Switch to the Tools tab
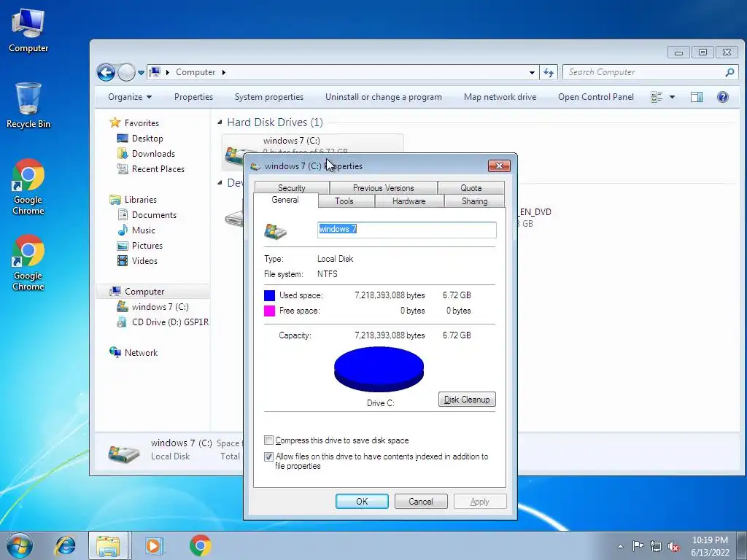Image resolution: width=747 pixels, height=560 pixels. click(344, 201)
